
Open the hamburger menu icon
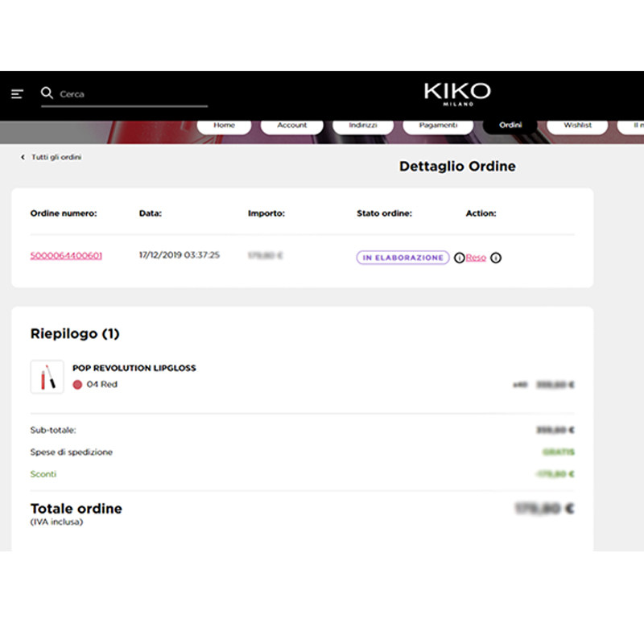point(17,94)
